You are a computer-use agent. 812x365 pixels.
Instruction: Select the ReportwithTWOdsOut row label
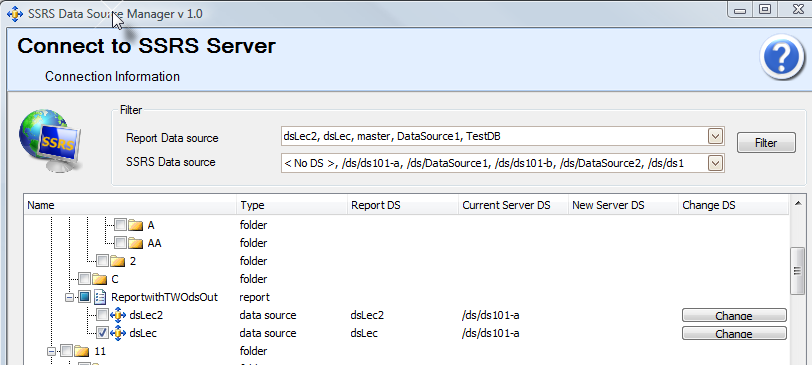tap(164, 297)
